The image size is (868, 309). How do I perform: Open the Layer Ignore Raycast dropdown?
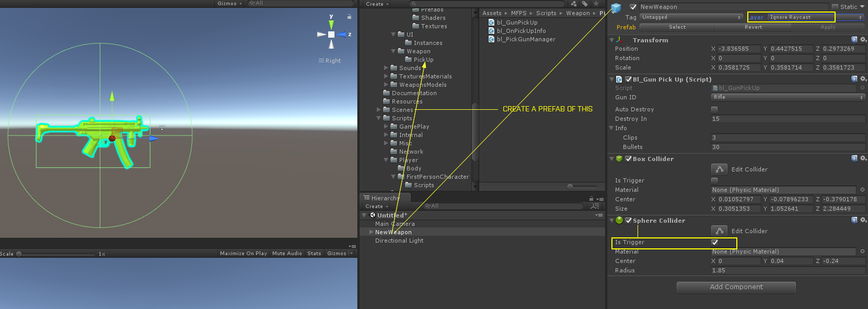[815, 17]
